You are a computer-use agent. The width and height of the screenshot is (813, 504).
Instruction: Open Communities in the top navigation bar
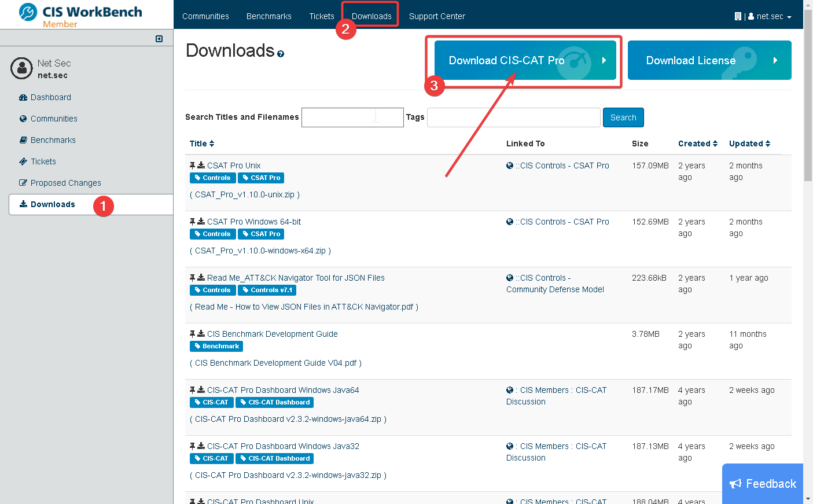(205, 16)
